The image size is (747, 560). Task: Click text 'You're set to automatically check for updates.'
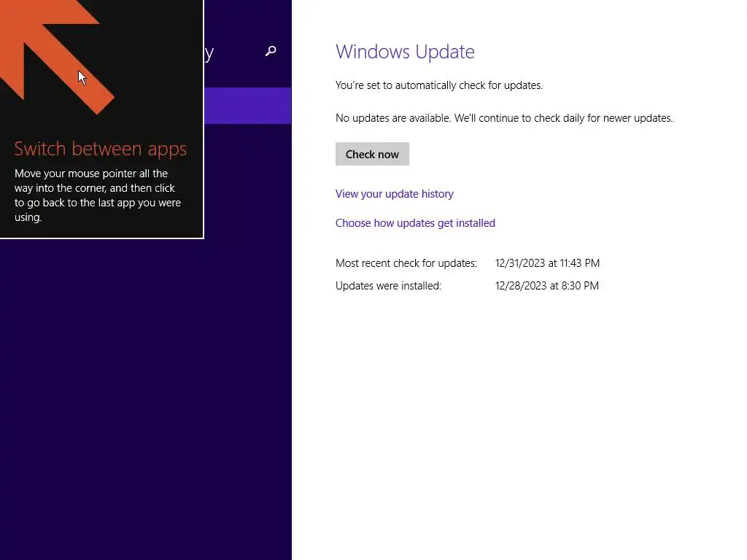438,85
